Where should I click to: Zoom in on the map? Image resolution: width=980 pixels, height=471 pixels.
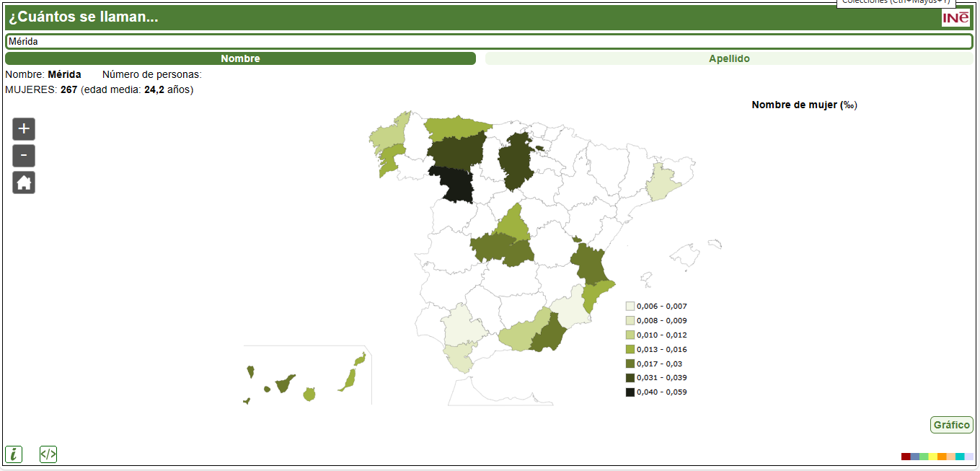coord(24,129)
